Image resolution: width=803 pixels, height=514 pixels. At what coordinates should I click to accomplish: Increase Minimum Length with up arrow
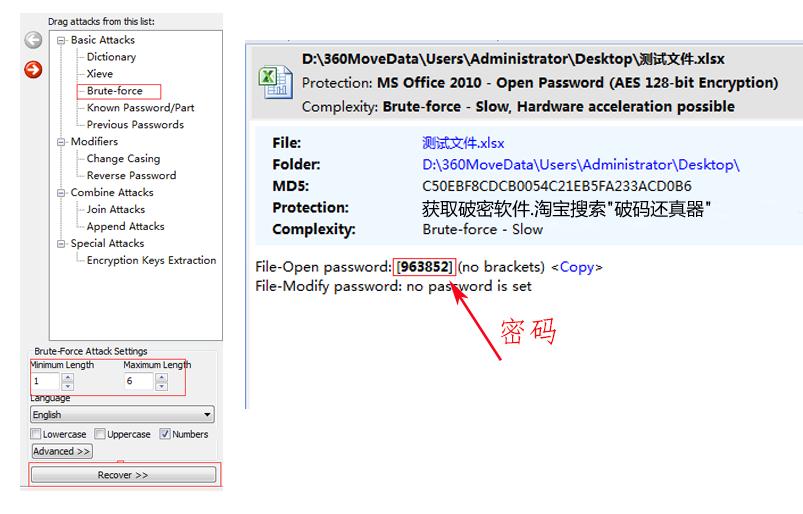(68, 378)
